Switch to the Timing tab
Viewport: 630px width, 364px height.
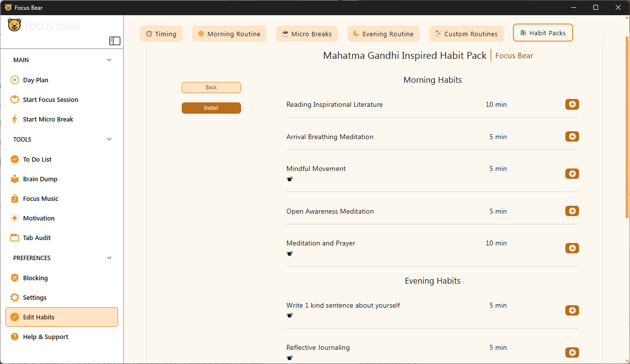tap(161, 34)
